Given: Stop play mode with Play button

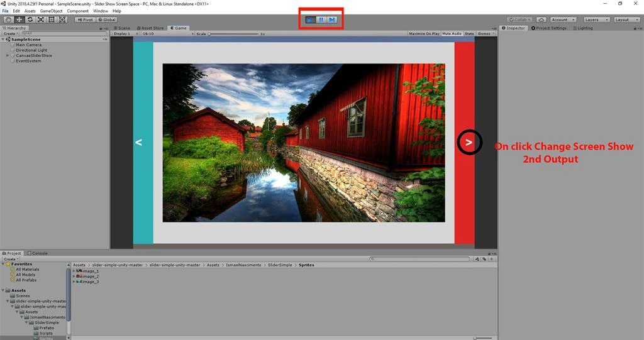Looking at the screenshot, I should [311, 19].
